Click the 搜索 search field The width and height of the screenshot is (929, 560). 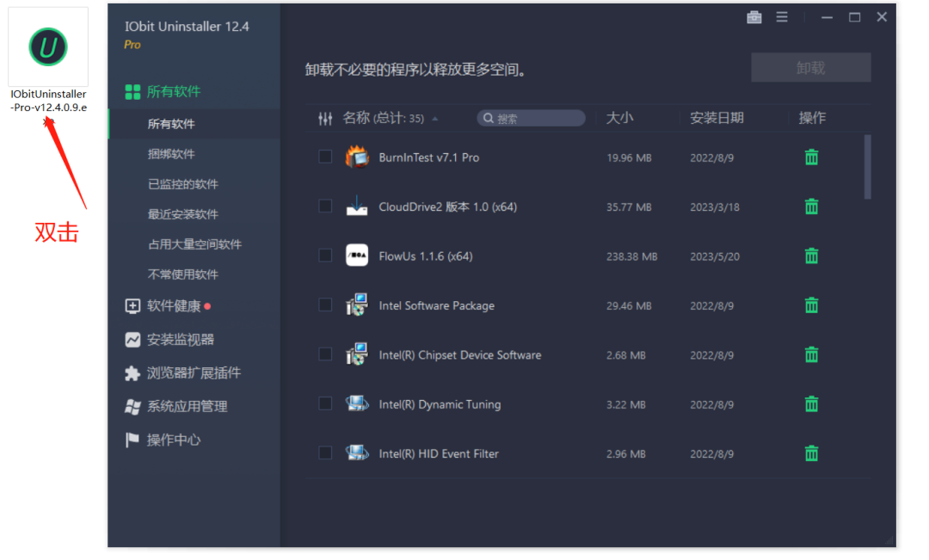(531, 118)
